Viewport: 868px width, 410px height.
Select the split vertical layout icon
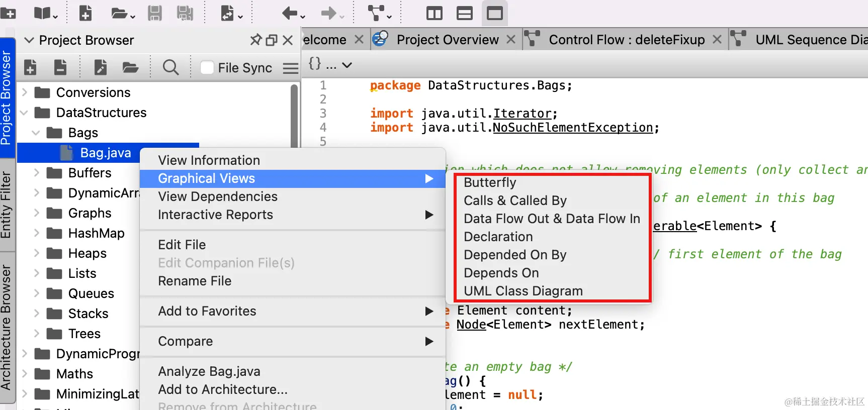pyautogui.click(x=434, y=13)
